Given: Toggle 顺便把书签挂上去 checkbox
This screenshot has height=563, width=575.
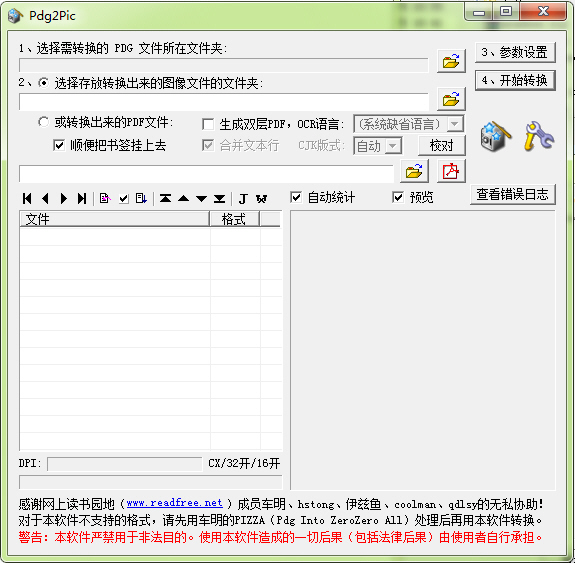Looking at the screenshot, I should (59, 145).
